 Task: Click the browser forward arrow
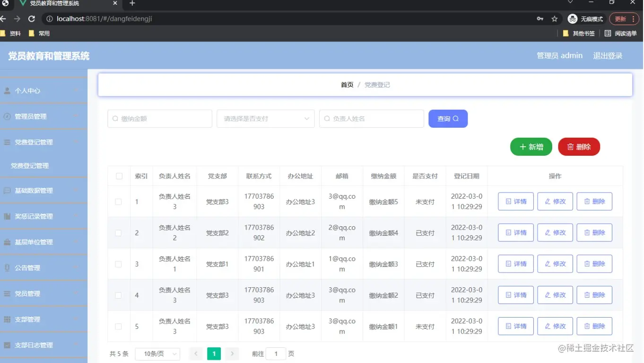pyautogui.click(x=17, y=19)
